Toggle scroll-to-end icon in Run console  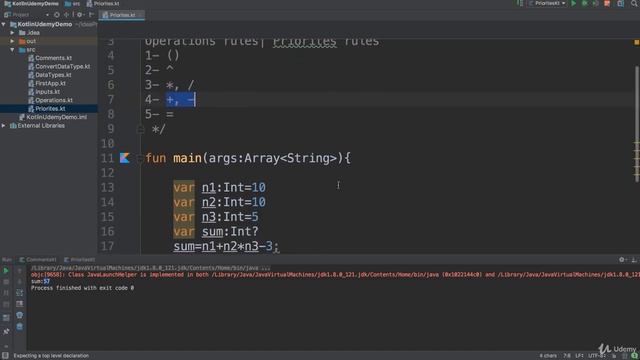click(19, 304)
